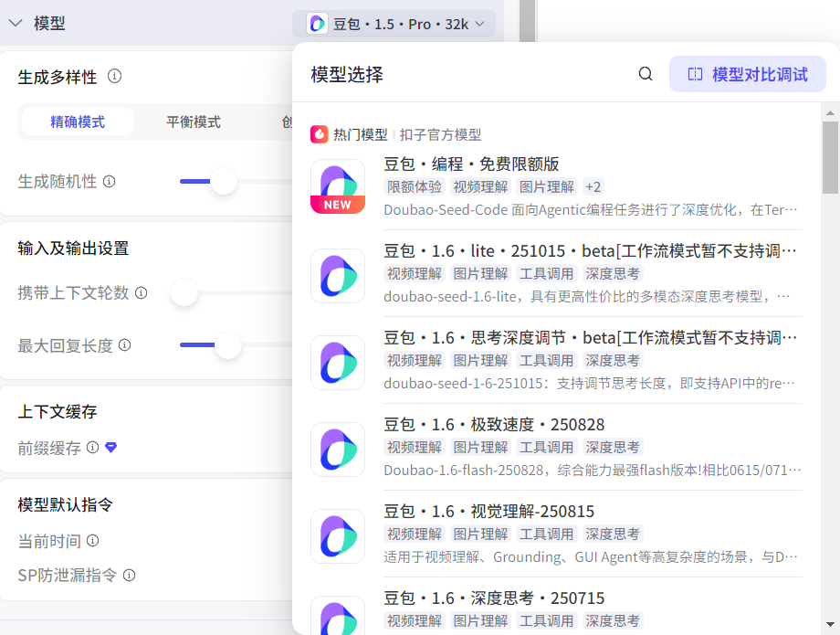This screenshot has height=635, width=840.
Task: Click doubao-seed-1.6-lite description text
Action: point(587,296)
